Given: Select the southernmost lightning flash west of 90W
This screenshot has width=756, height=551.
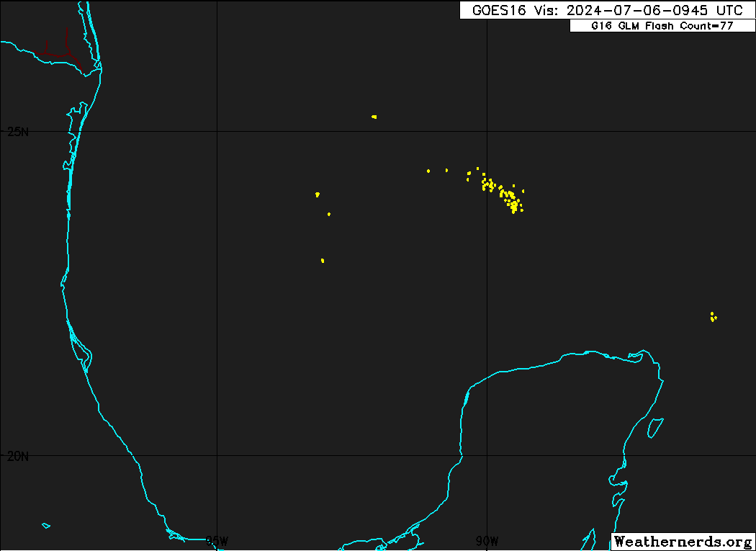Looking at the screenshot, I should coord(323,260).
